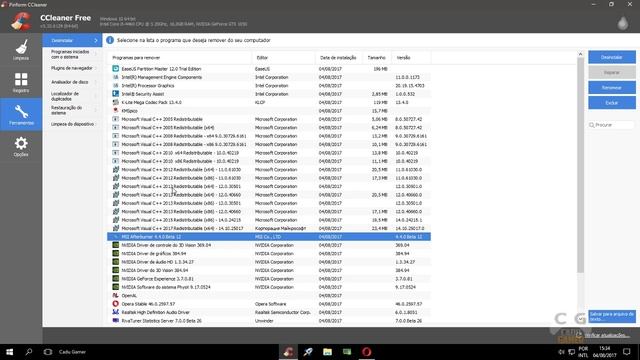Image resolution: width=640 pixels, height=360 pixels.
Task: Click the NVIDIA GeForce Experience row icon
Action: pyautogui.click(x=116, y=279)
